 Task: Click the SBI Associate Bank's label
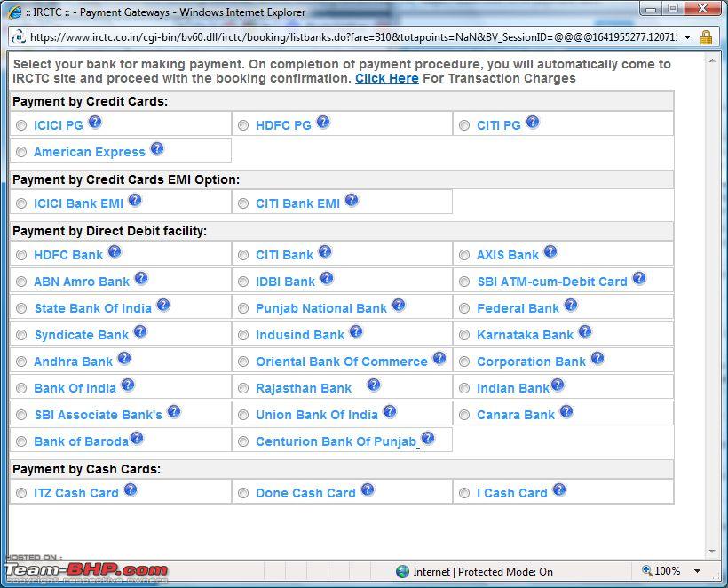[99, 415]
